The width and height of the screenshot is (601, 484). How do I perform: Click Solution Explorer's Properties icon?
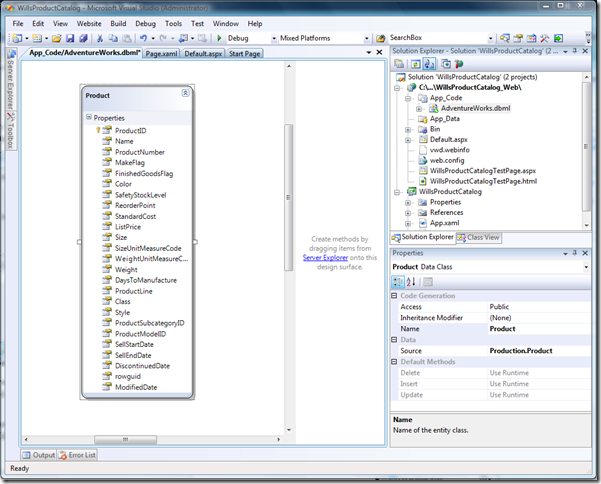click(399, 64)
